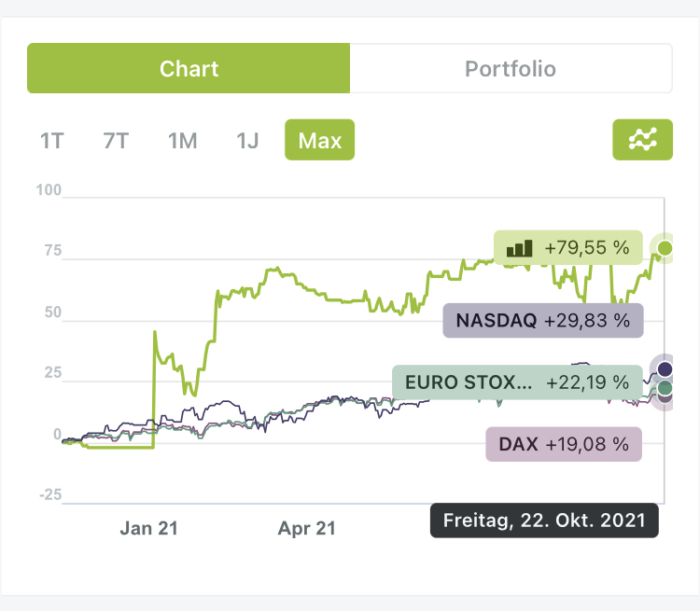Screen dimensions: 700x611
Task: Choose the 7T time range
Action: 116,141
